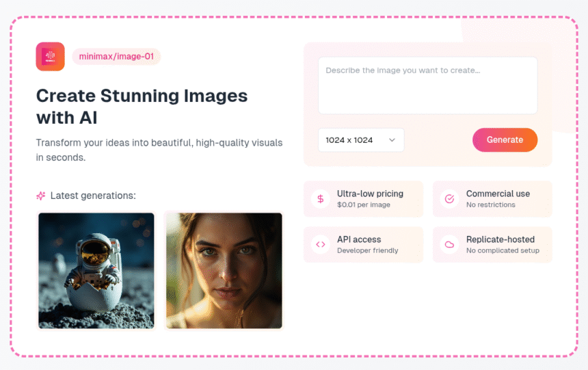Screen dimensions: 588x370
Task: Select the minimax/image-01 model tag
Action: [x=116, y=57]
